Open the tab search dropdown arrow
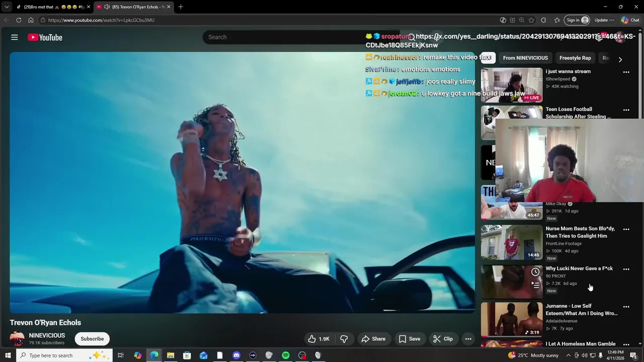Screen dimensions: 644x362 pos(7,7)
